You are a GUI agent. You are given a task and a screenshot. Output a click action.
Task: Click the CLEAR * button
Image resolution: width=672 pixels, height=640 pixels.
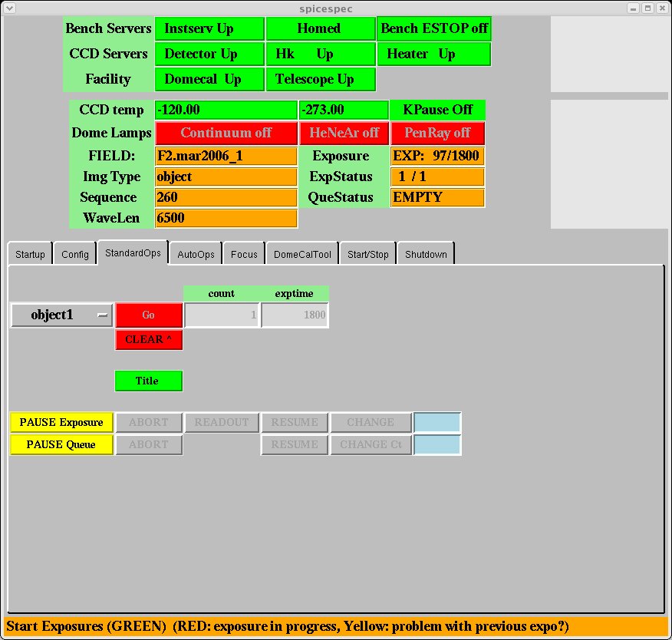pos(149,339)
